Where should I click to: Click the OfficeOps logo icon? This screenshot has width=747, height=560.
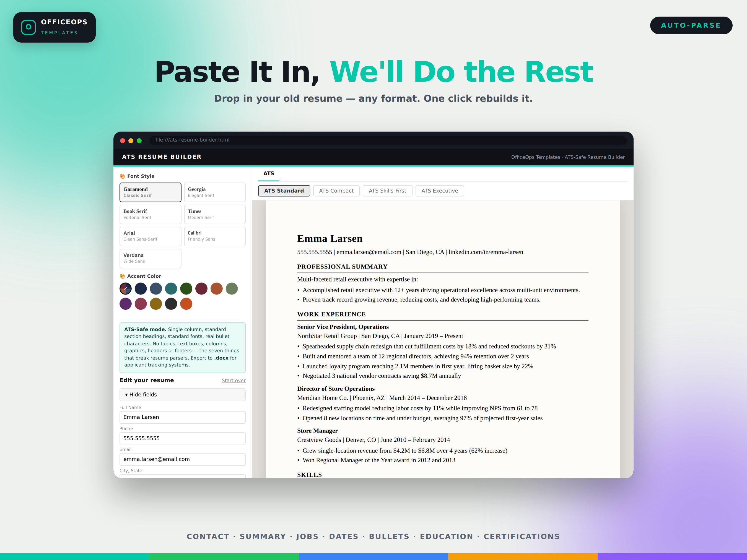pyautogui.click(x=28, y=27)
